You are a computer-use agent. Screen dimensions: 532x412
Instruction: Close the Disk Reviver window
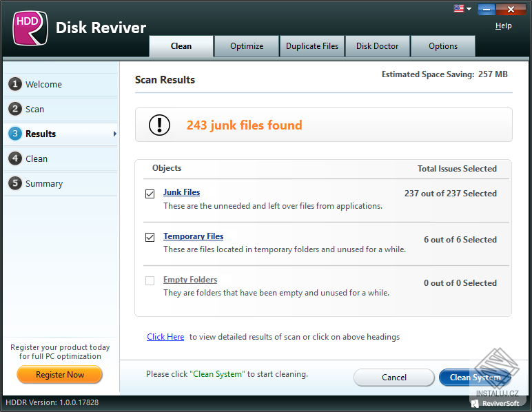pos(511,9)
